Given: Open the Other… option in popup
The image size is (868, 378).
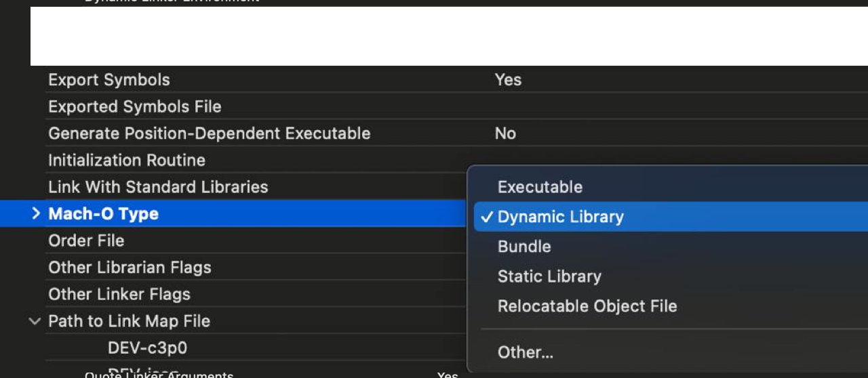Looking at the screenshot, I should pos(526,352).
